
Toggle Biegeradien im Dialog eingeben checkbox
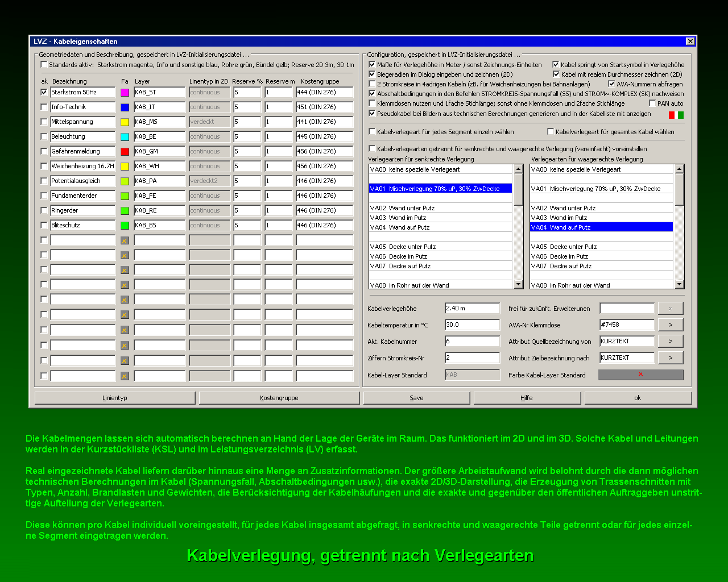pyautogui.click(x=372, y=74)
